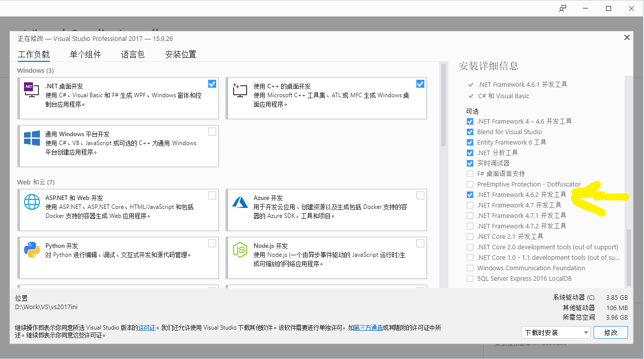Check the Azure 开发 workload checkbox
The image size is (644, 359).
coord(420,195)
